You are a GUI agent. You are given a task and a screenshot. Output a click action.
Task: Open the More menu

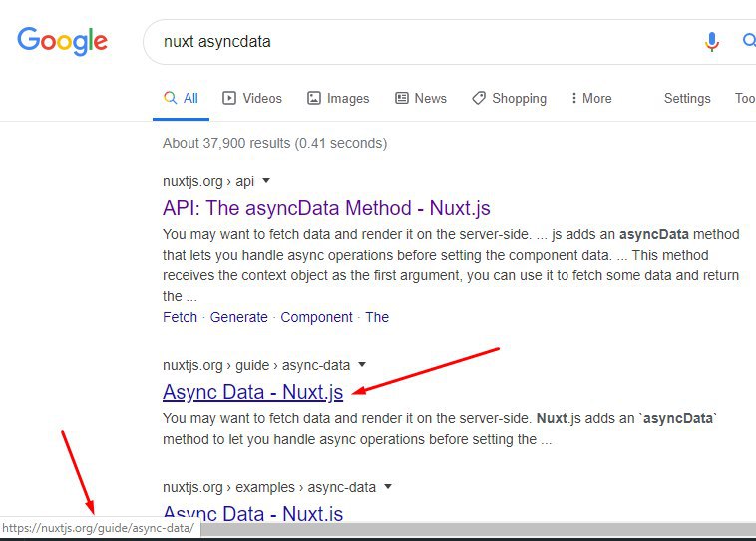[591, 99]
